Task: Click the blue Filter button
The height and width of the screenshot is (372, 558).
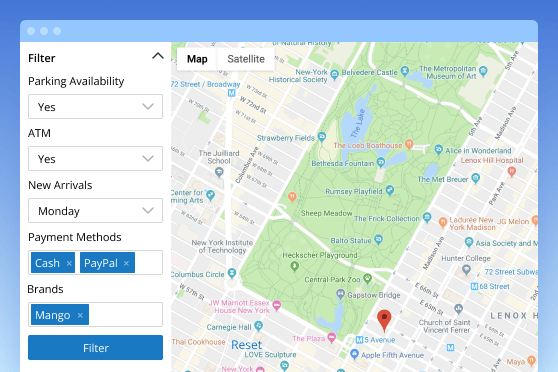Action: tap(95, 347)
